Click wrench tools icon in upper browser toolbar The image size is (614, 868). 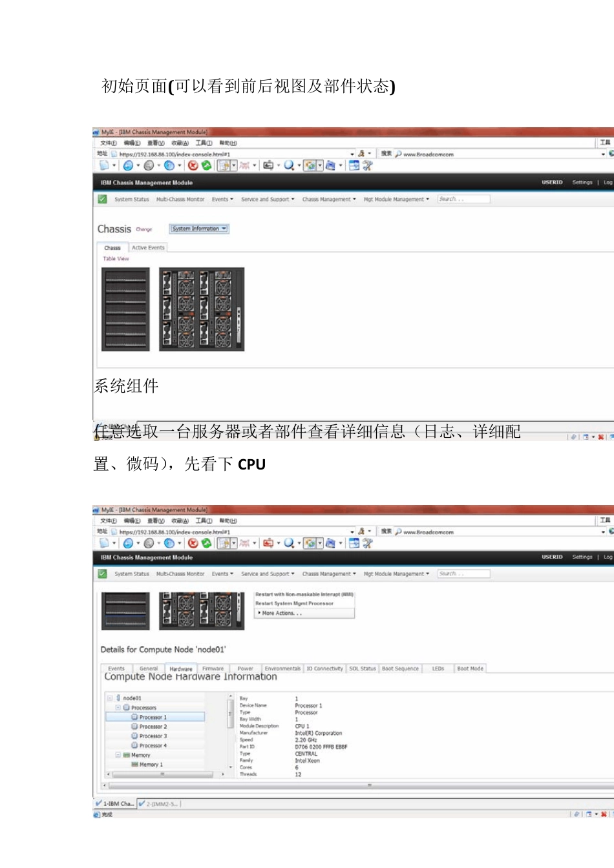click(x=367, y=165)
